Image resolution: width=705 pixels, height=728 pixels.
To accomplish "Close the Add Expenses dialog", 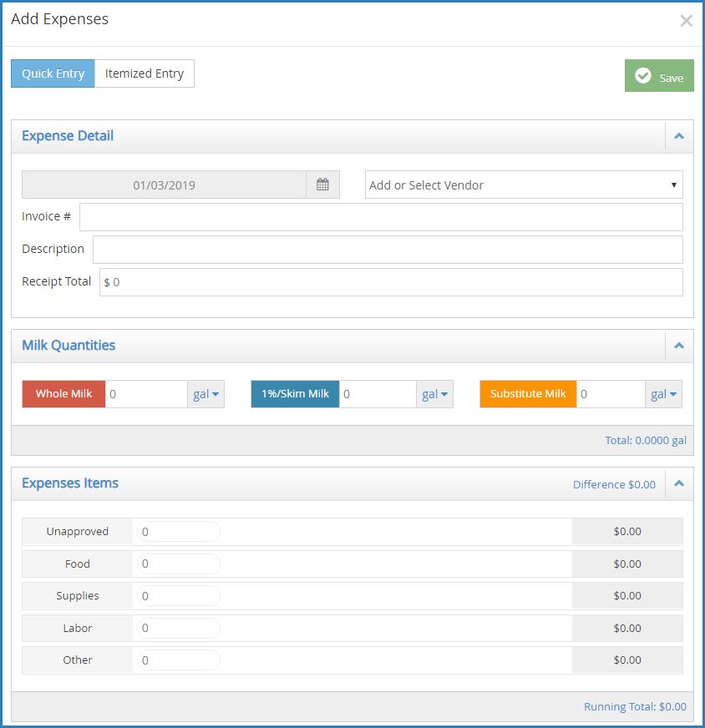I will pyautogui.click(x=686, y=21).
